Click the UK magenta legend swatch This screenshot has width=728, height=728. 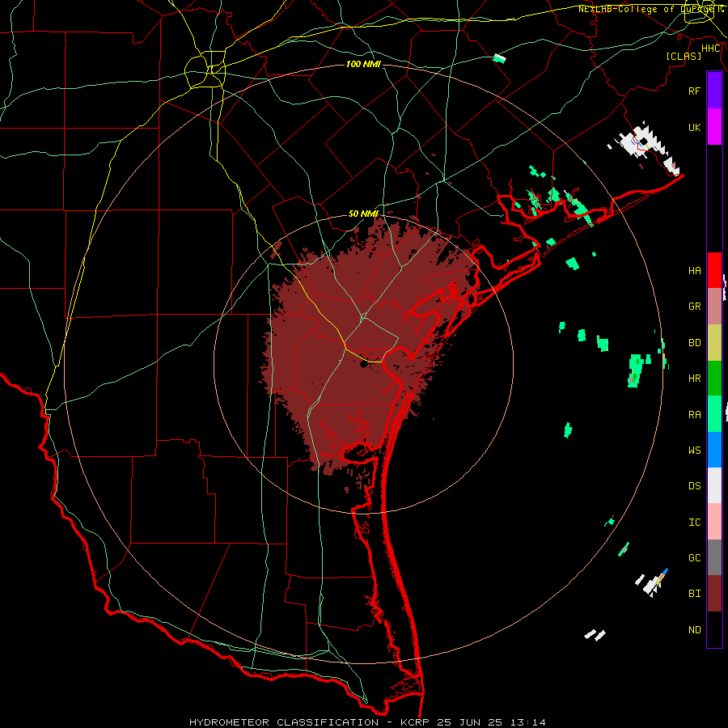click(x=714, y=127)
